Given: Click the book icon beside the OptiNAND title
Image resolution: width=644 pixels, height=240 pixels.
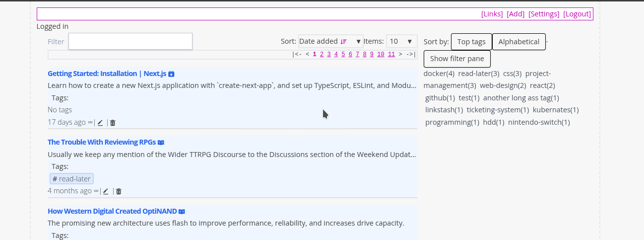Looking at the screenshot, I should click(x=182, y=212).
